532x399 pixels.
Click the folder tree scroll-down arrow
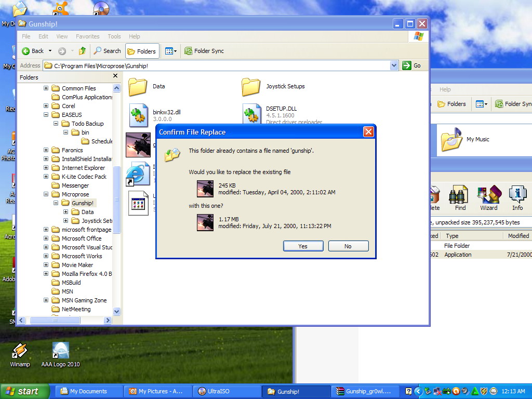point(116,311)
